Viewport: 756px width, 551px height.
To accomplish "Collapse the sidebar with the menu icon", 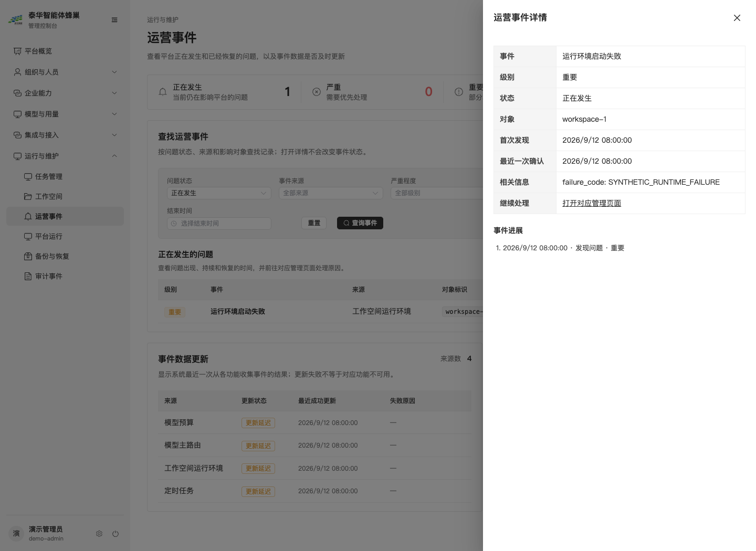I will pos(114,20).
